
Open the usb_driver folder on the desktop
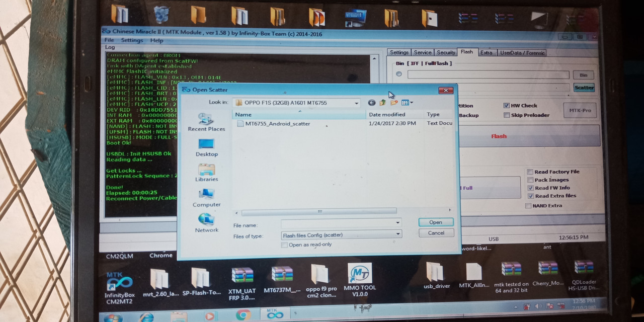tap(436, 276)
